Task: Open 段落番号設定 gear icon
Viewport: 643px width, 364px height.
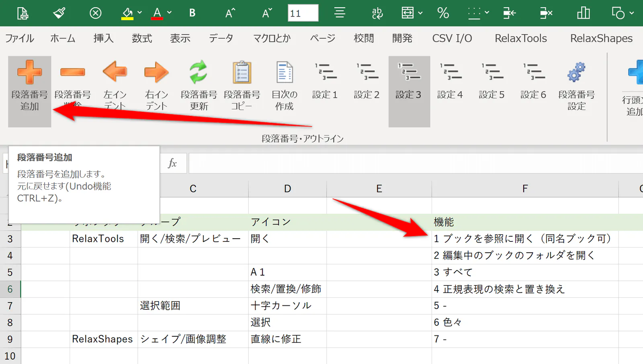Action: (x=576, y=72)
